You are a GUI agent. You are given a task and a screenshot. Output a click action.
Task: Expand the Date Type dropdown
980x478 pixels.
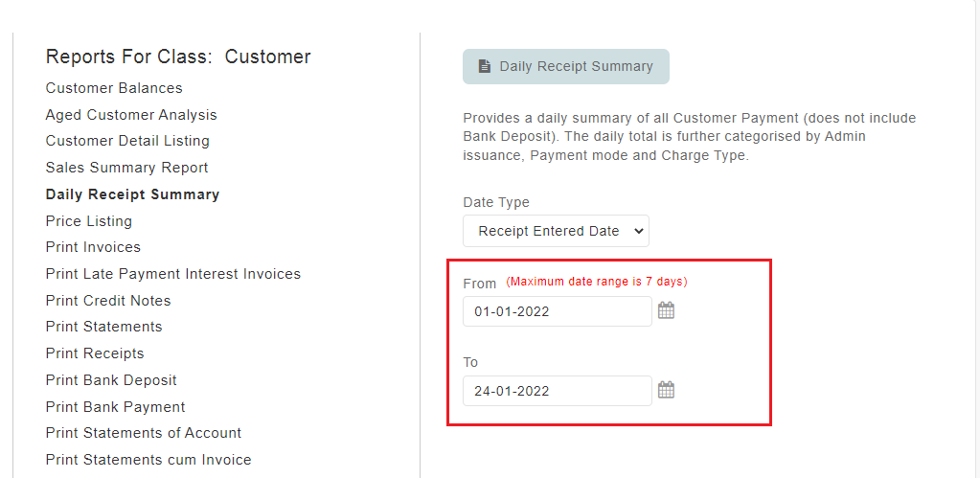[557, 231]
